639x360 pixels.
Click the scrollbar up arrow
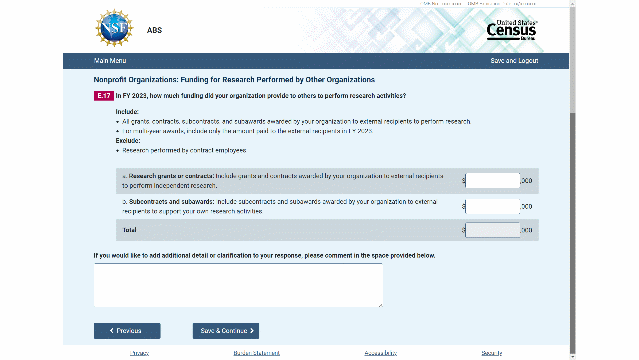(x=572, y=4)
